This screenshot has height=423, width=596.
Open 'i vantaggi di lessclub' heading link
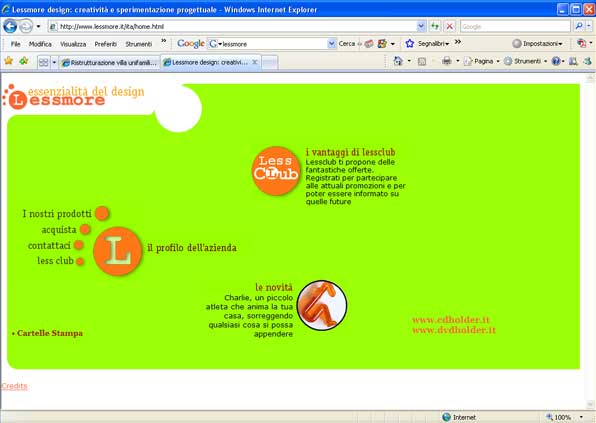click(x=350, y=152)
